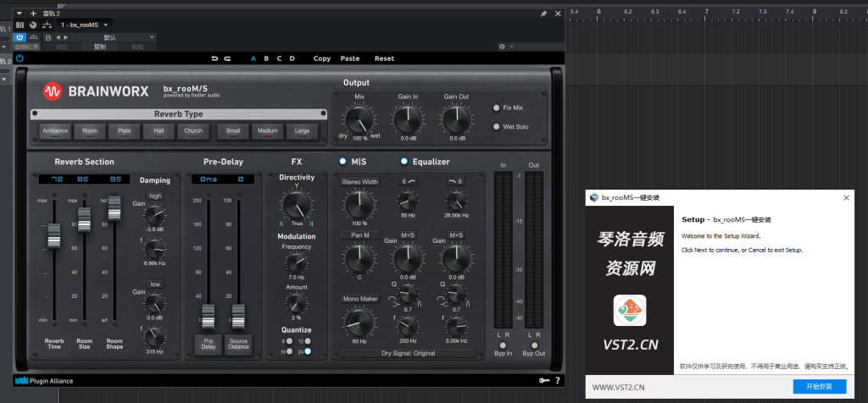Open the key license icon
The height and width of the screenshot is (403, 868).
[544, 380]
